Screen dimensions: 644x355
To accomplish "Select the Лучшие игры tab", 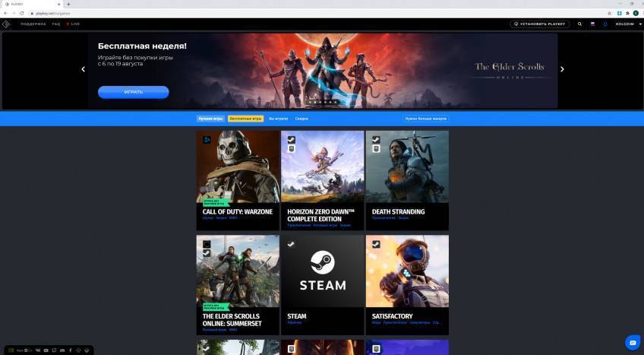I will pos(210,119).
